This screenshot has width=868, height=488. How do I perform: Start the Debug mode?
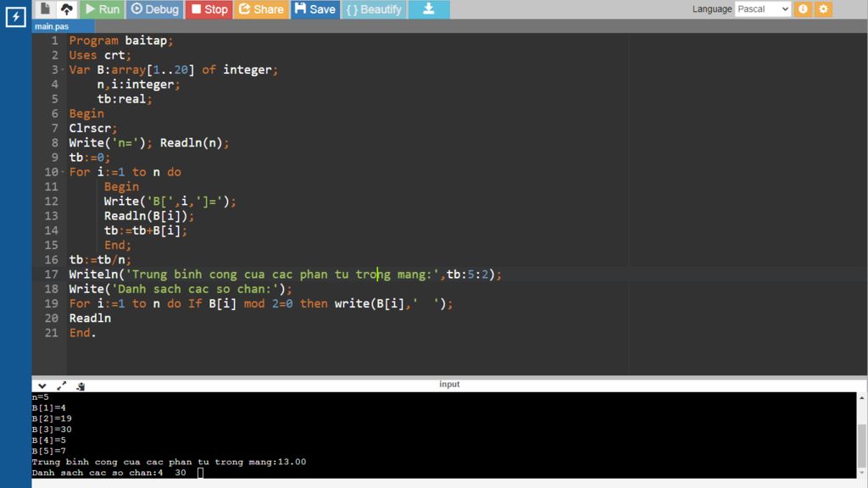(x=154, y=8)
